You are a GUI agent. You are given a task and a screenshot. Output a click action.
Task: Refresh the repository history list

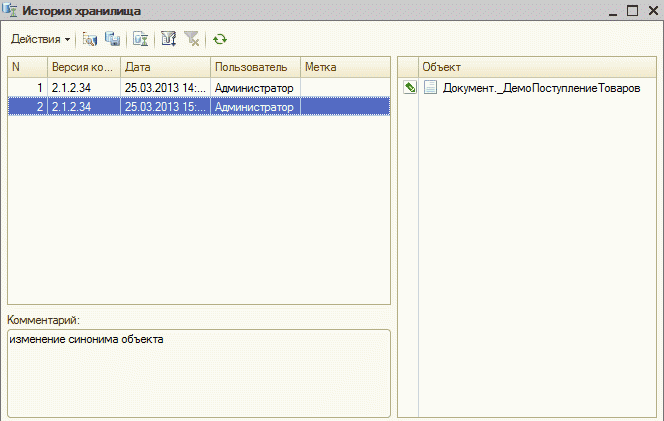click(x=219, y=40)
